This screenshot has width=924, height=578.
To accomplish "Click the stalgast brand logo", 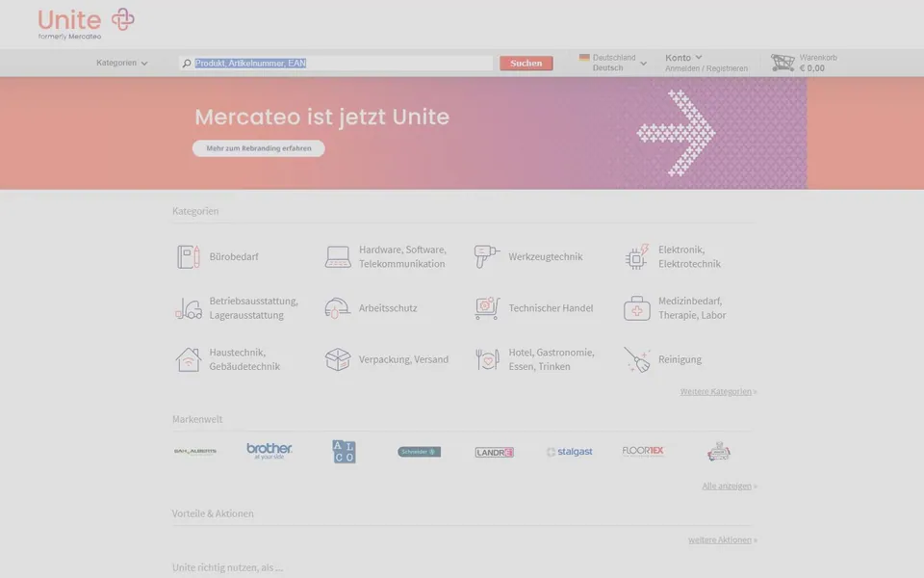I will [569, 452].
